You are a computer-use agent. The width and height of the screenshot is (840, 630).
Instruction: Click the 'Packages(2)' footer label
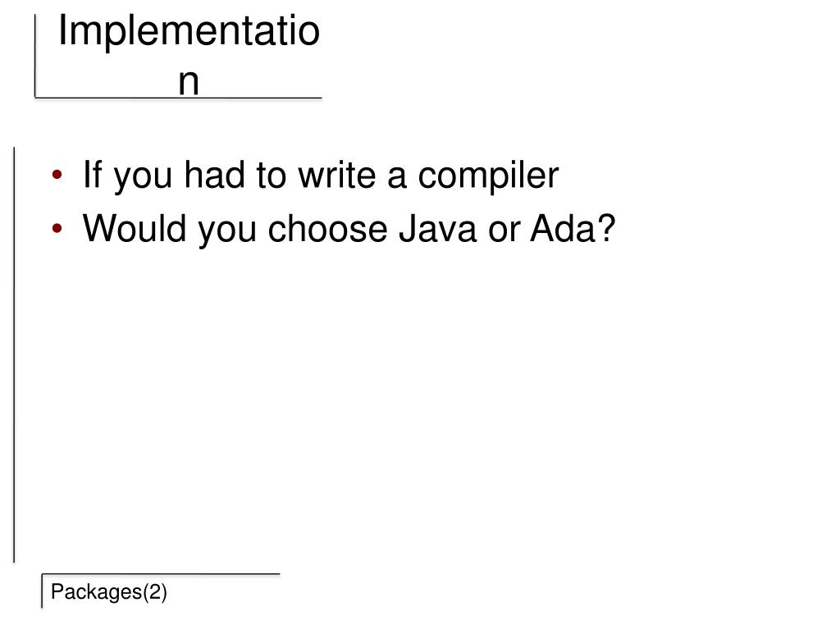(109, 592)
